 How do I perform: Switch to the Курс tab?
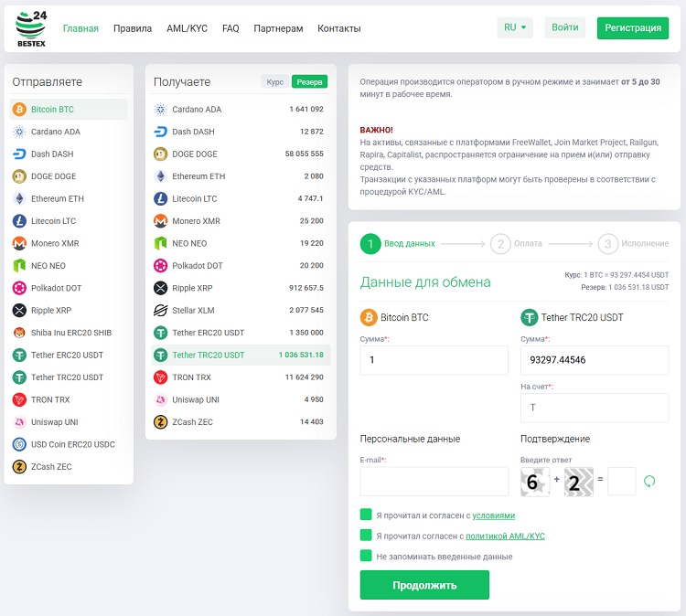(x=274, y=82)
